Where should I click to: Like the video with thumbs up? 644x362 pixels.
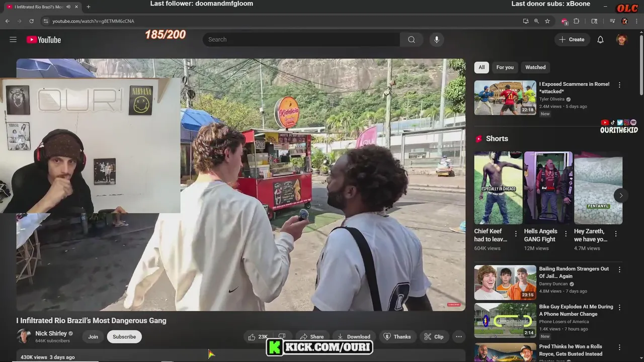(258, 337)
